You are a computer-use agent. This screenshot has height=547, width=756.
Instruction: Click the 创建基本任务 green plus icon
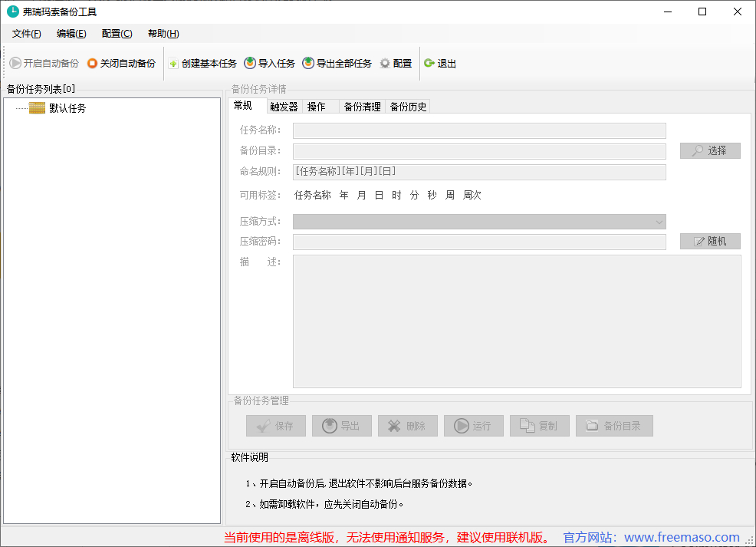pyautogui.click(x=173, y=64)
